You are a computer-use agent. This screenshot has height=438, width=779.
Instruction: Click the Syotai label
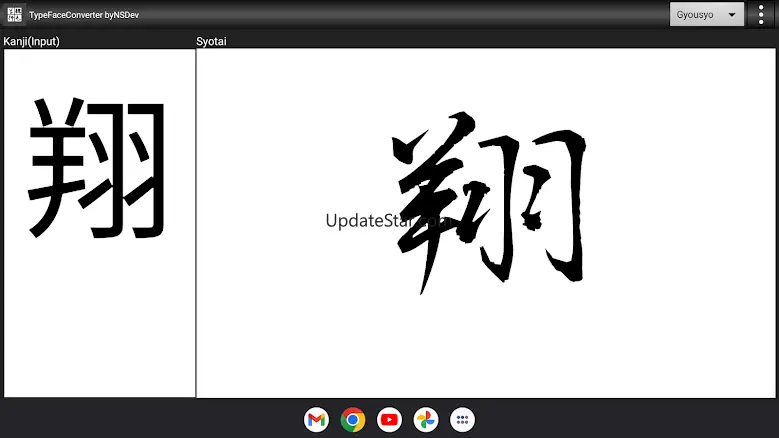[x=211, y=41]
